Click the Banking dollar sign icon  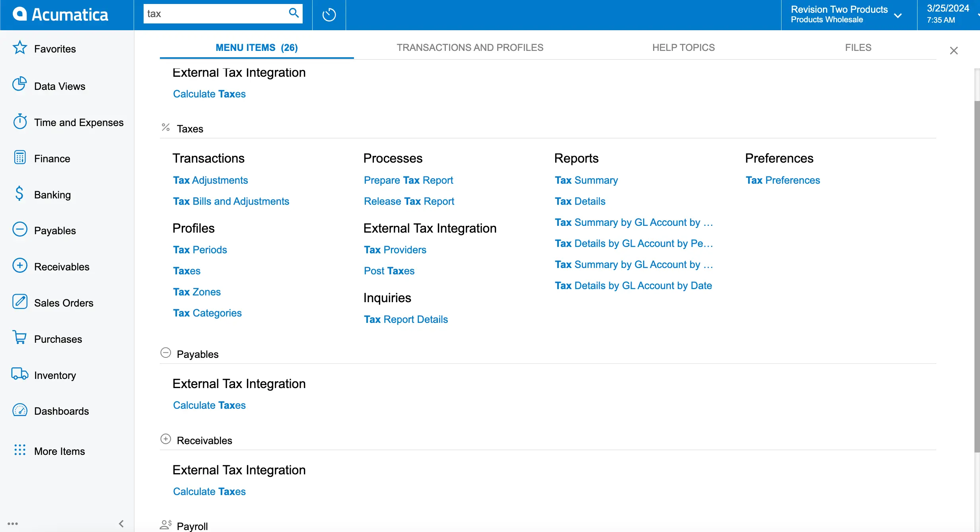click(18, 194)
